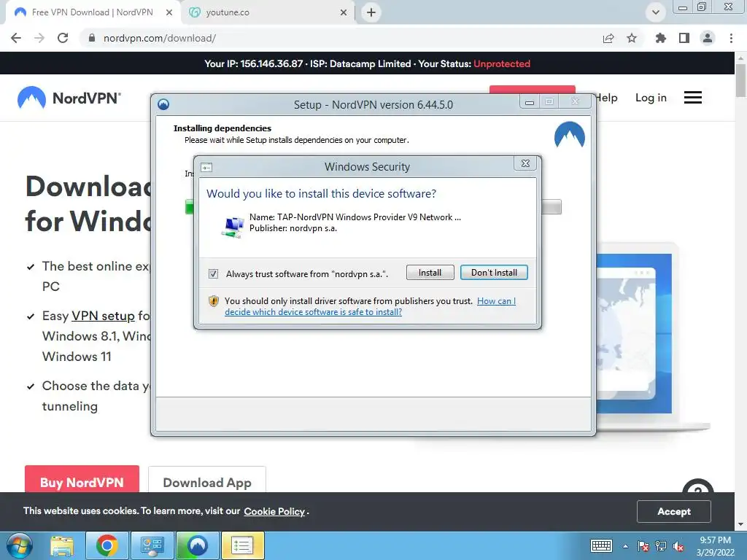Close the Free VPN Download tab
Viewport: 747px width, 560px height.
pos(169,12)
